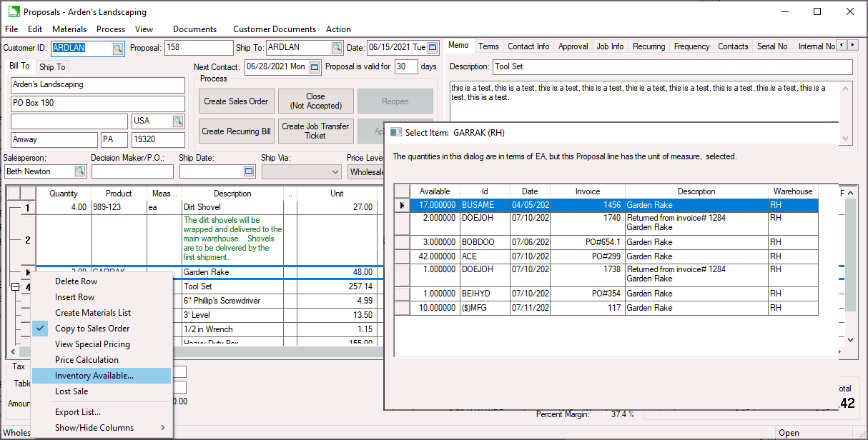Click the Create Recurring Bill button

(x=236, y=131)
